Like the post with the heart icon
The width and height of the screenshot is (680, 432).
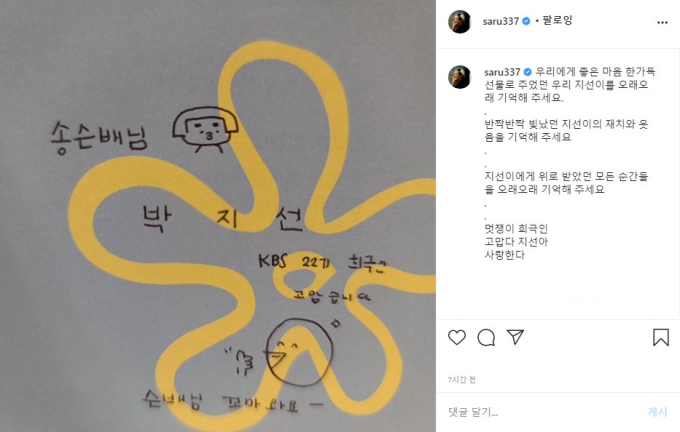457,337
